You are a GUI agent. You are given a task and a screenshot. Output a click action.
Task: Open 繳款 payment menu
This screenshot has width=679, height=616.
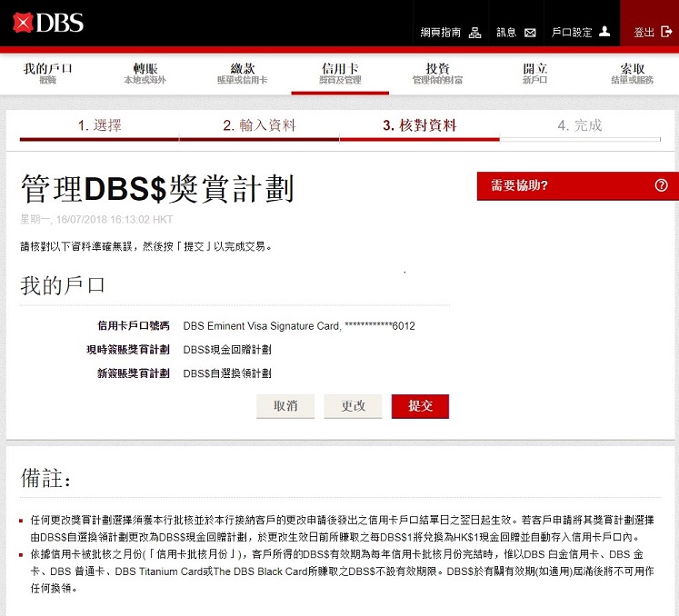(x=243, y=74)
